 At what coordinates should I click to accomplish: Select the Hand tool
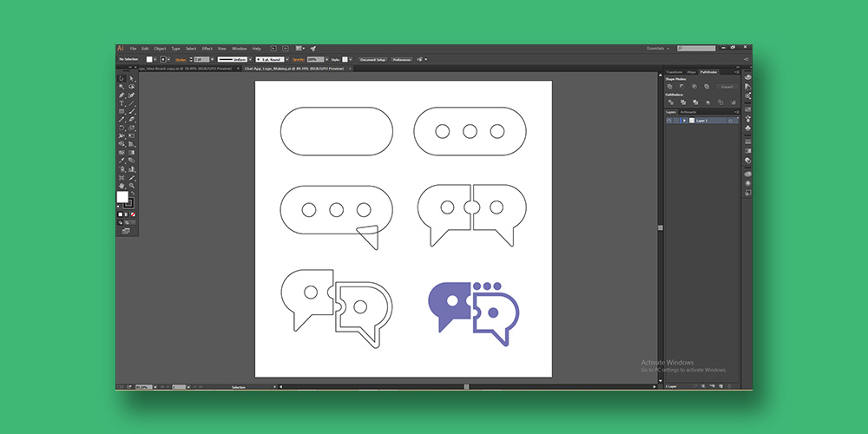[x=122, y=186]
